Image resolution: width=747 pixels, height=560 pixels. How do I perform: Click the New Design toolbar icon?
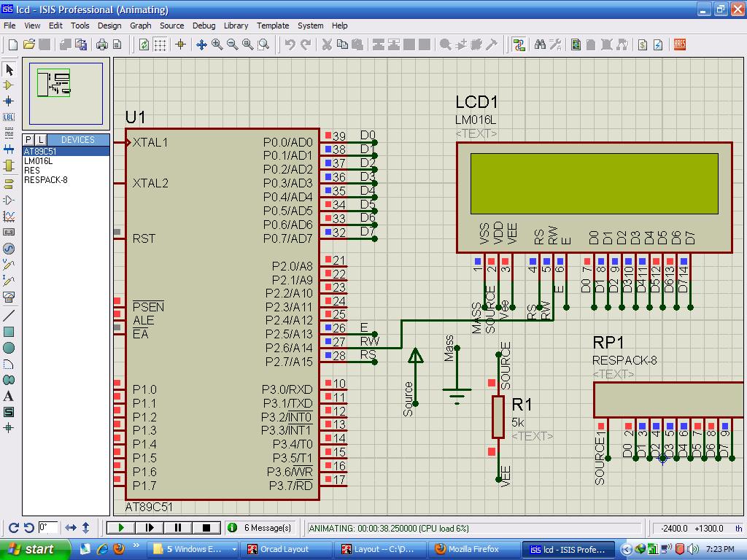point(13,44)
